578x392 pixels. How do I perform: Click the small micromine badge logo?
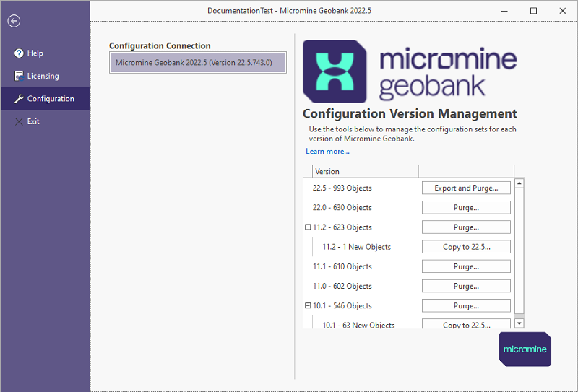coord(525,349)
